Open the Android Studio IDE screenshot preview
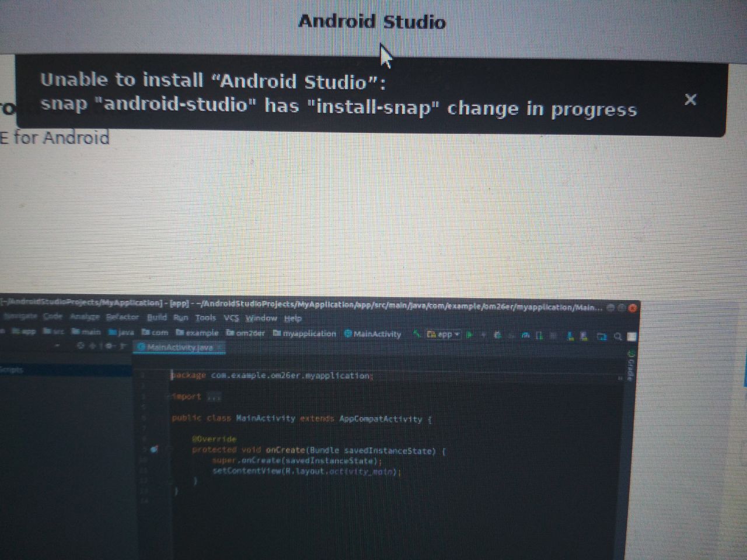Image resolution: width=747 pixels, height=560 pixels. pyautogui.click(x=319, y=426)
